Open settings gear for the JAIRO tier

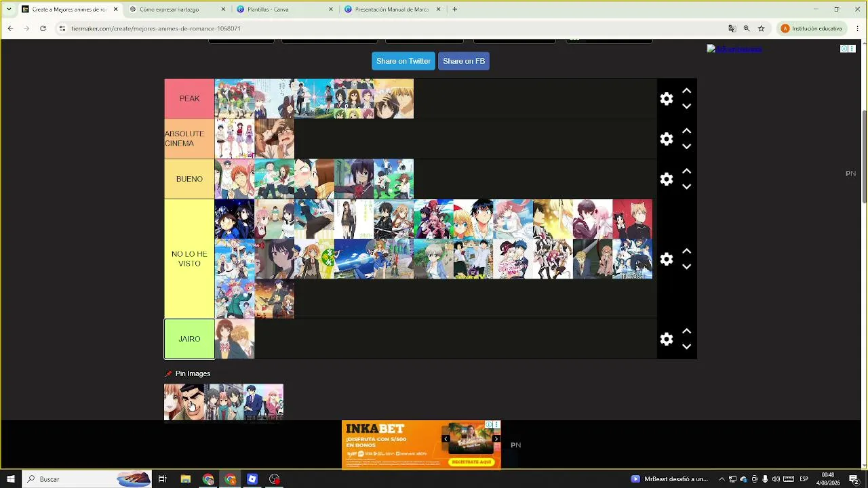click(x=667, y=339)
